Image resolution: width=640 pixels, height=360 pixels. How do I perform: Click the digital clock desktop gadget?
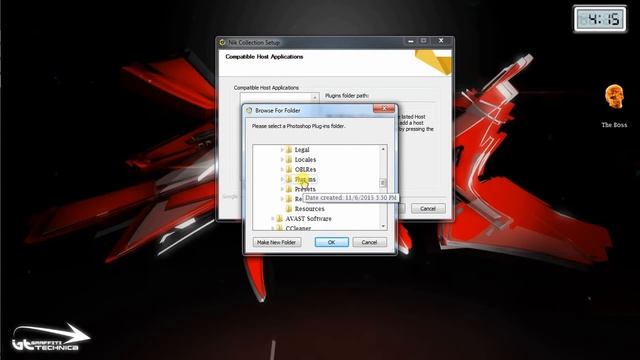click(x=600, y=19)
